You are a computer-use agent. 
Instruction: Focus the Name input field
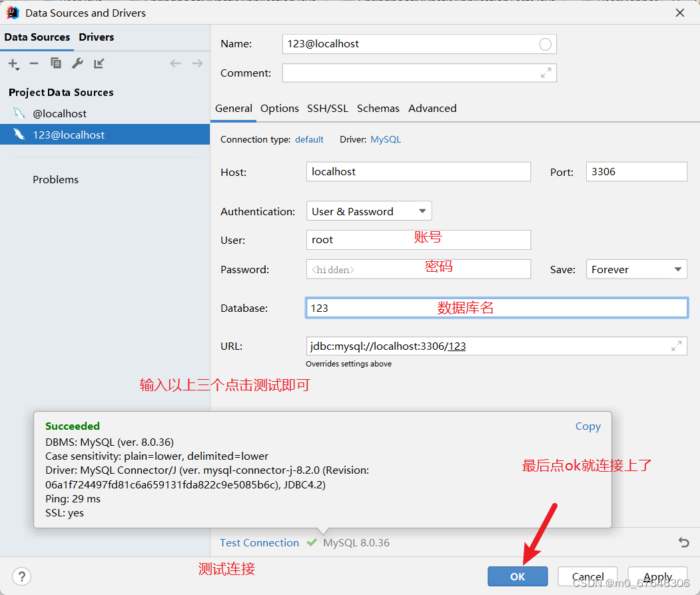click(419, 44)
